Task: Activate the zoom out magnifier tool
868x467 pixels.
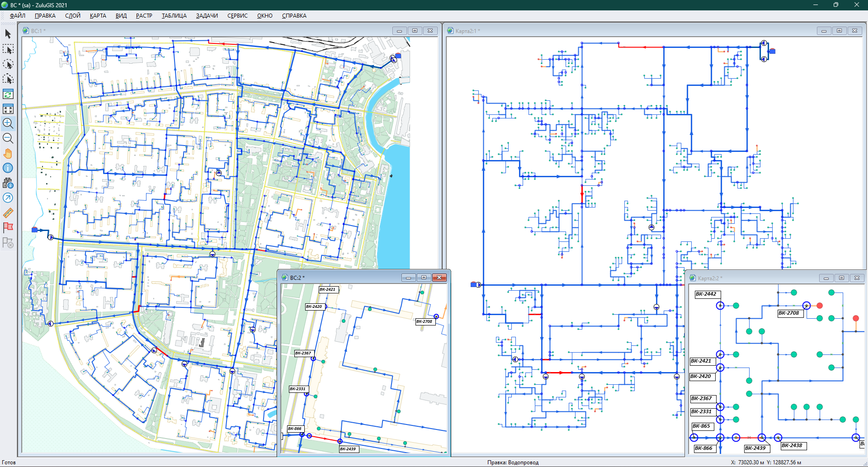Action: point(8,138)
